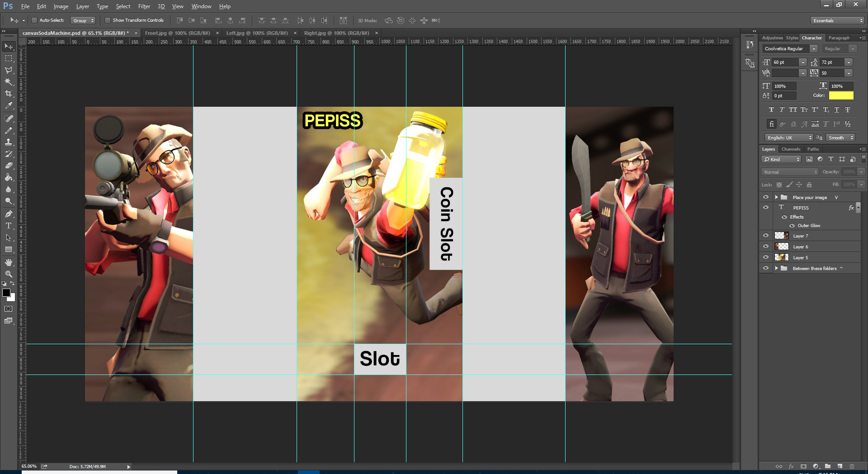
Task: Open the Essentials workspace dropdown
Action: (837, 20)
